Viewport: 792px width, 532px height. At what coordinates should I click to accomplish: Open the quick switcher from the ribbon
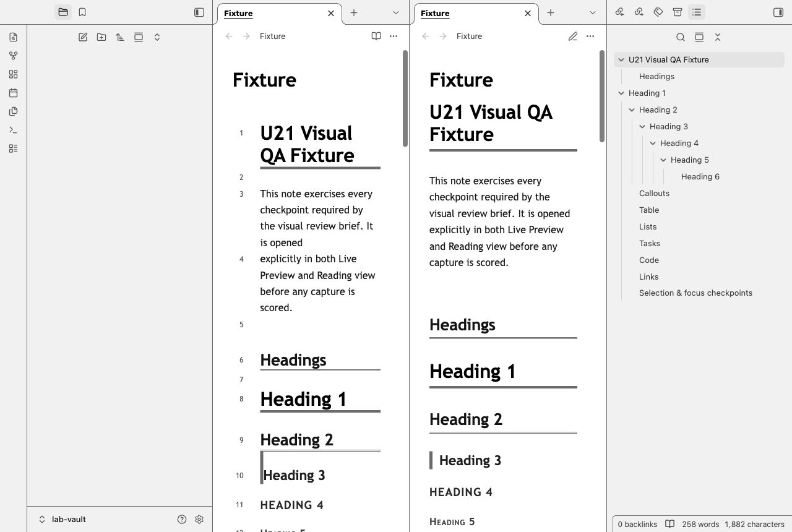(13, 37)
